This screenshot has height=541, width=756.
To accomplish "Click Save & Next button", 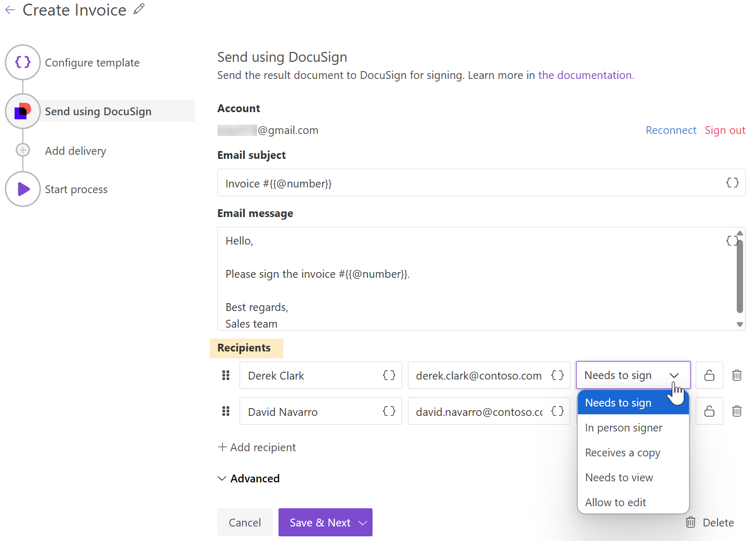I will (x=320, y=523).
